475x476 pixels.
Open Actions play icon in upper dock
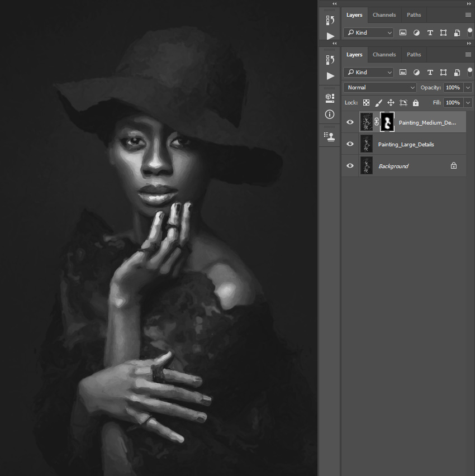click(330, 36)
